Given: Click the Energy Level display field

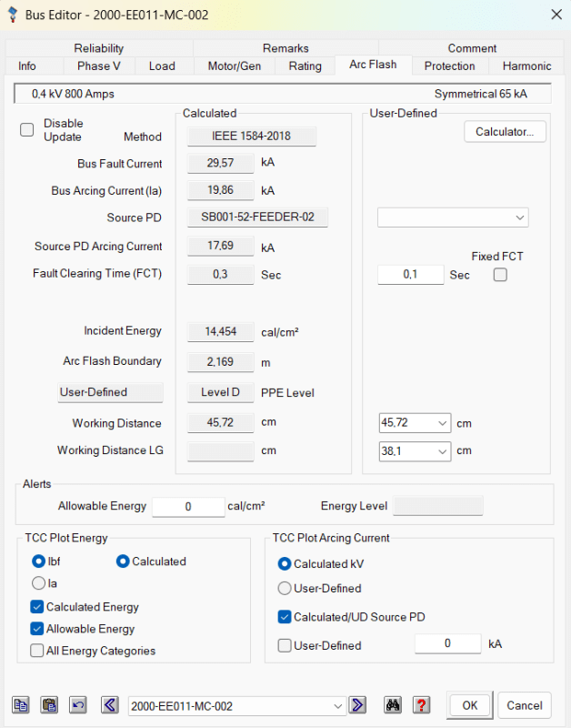Looking at the screenshot, I should [438, 506].
